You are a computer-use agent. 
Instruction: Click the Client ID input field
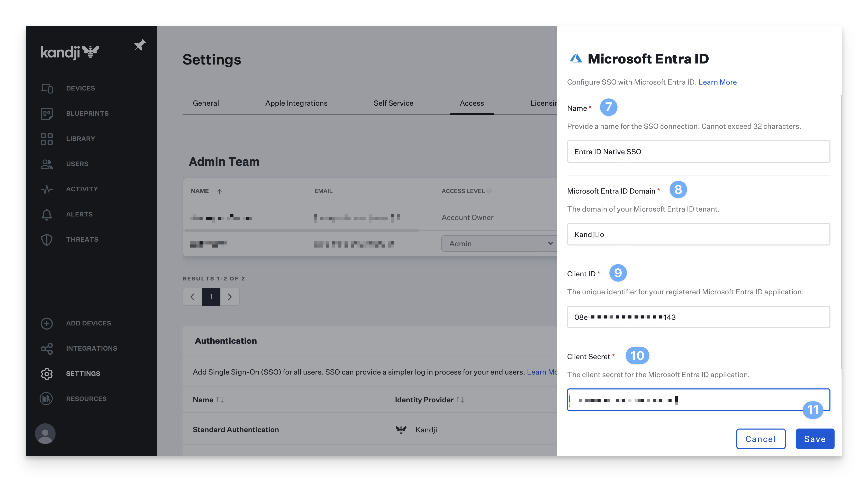coord(699,317)
